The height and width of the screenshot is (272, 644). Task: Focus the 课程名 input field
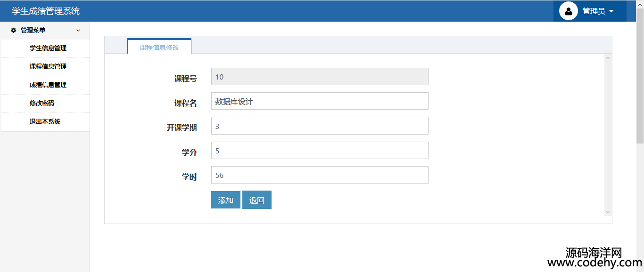(320, 101)
